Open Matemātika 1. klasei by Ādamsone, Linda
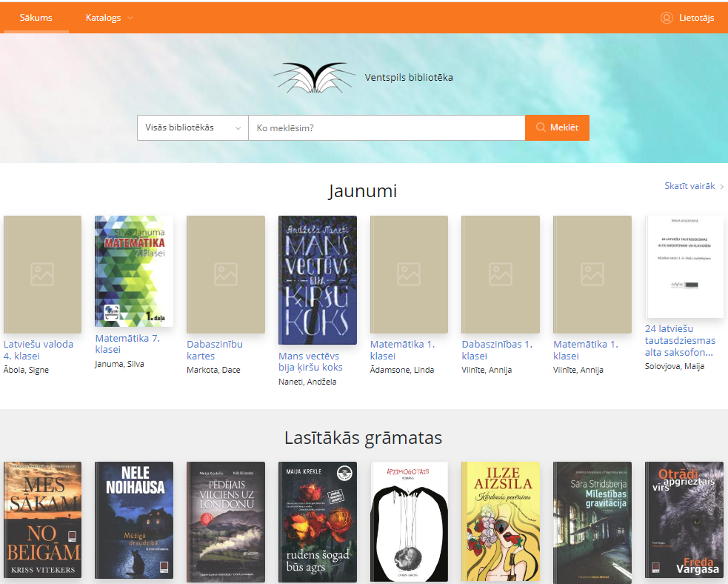The image size is (728, 584). [x=402, y=350]
